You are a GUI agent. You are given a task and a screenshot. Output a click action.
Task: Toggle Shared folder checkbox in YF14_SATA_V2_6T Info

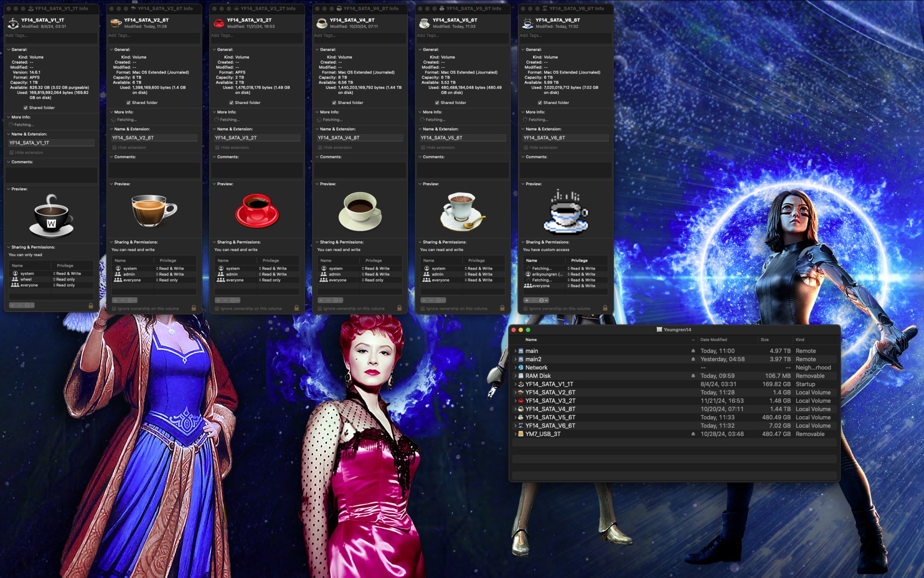click(x=128, y=103)
